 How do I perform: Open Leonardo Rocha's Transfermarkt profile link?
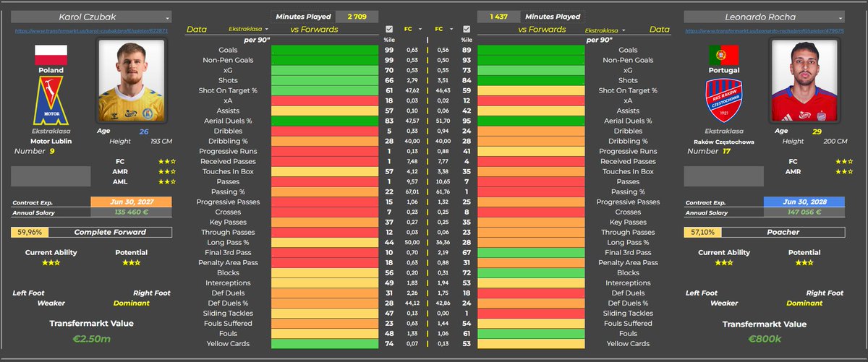[x=763, y=31]
